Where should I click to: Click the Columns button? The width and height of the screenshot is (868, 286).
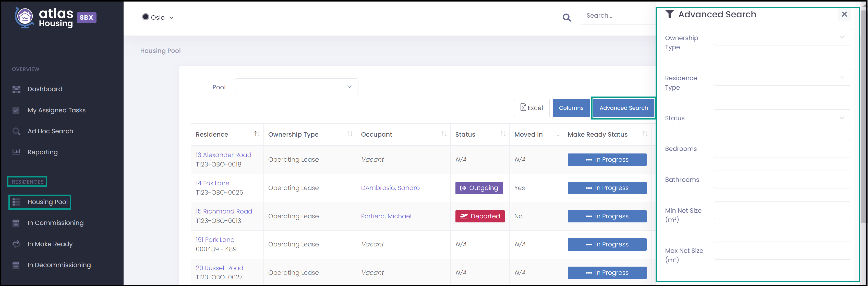click(571, 108)
